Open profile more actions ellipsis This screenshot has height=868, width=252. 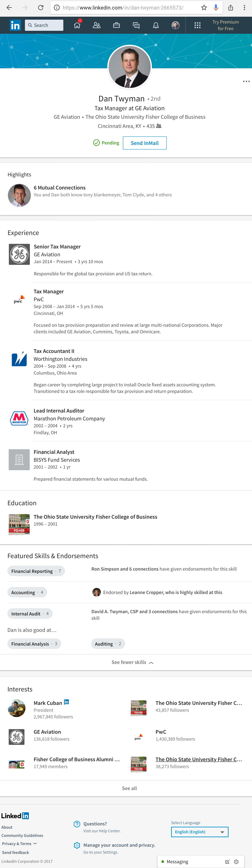pyautogui.click(x=246, y=82)
